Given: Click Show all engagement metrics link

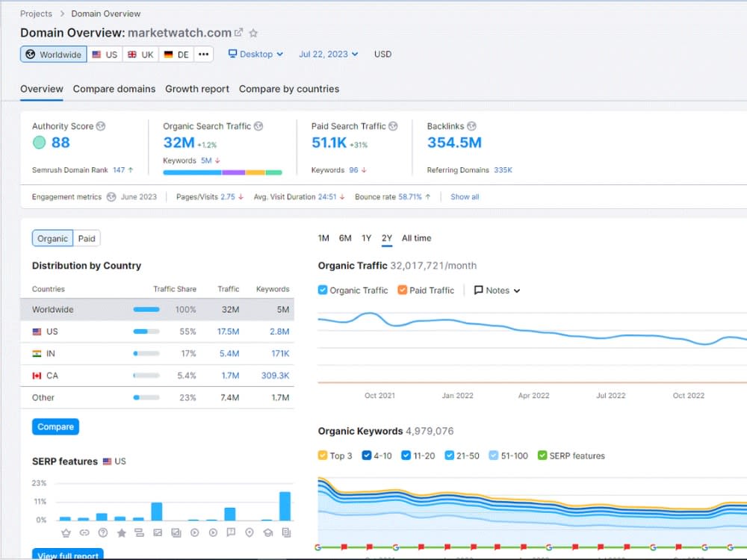Looking at the screenshot, I should tap(465, 197).
